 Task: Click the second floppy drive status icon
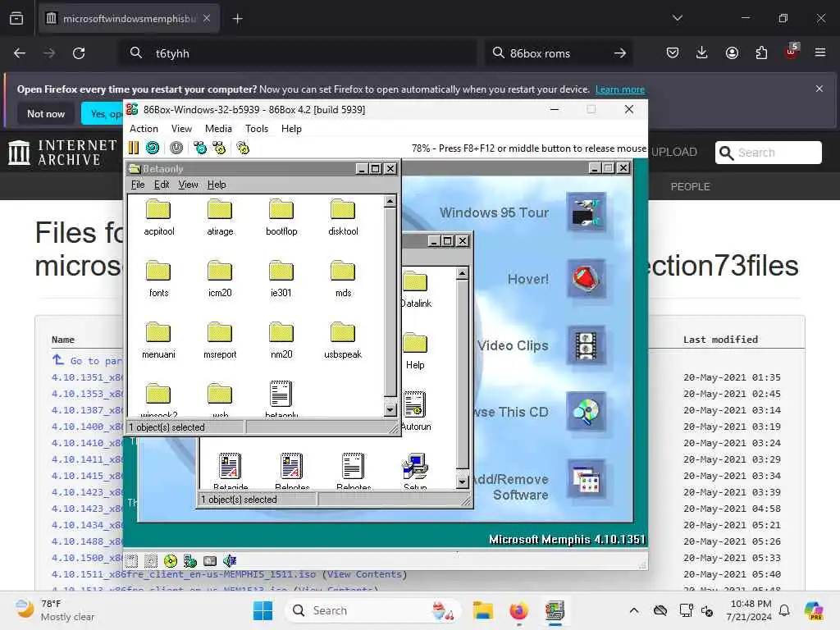click(151, 561)
